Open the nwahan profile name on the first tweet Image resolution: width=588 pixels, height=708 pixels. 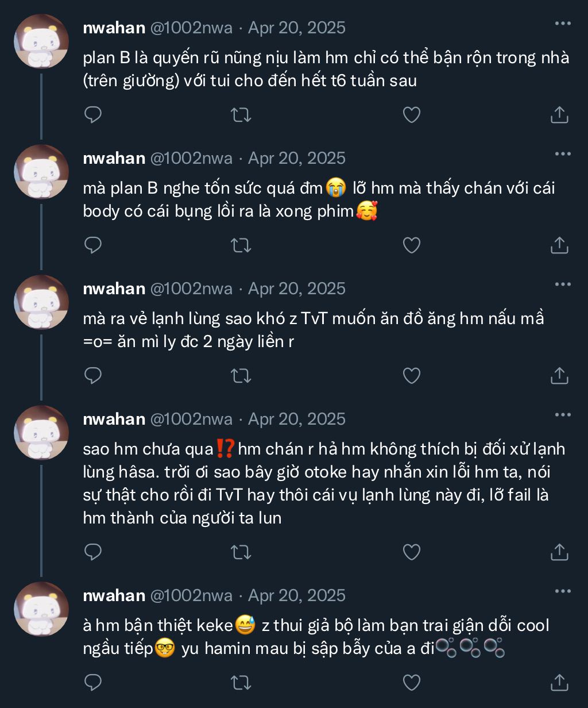[114, 28]
